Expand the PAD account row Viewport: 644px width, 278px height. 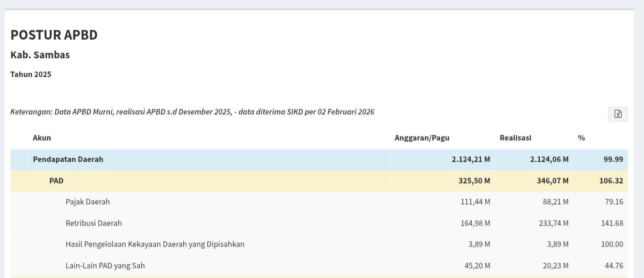[56, 181]
